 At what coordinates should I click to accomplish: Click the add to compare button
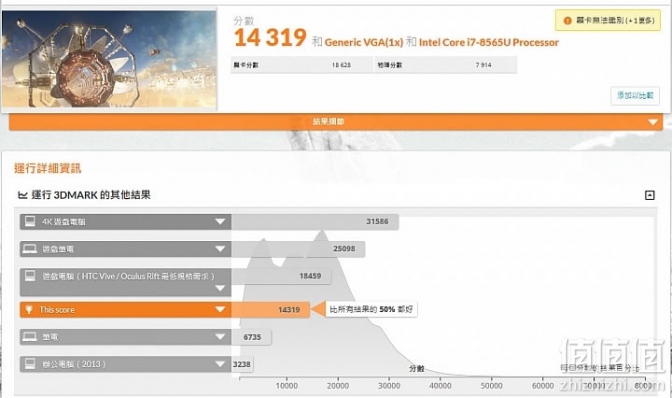tap(635, 96)
